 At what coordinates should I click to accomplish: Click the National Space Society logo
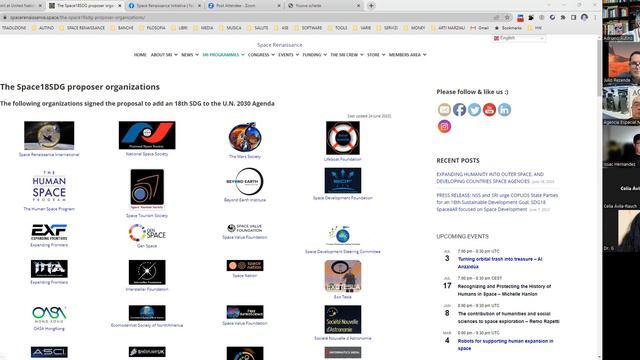[x=147, y=135]
